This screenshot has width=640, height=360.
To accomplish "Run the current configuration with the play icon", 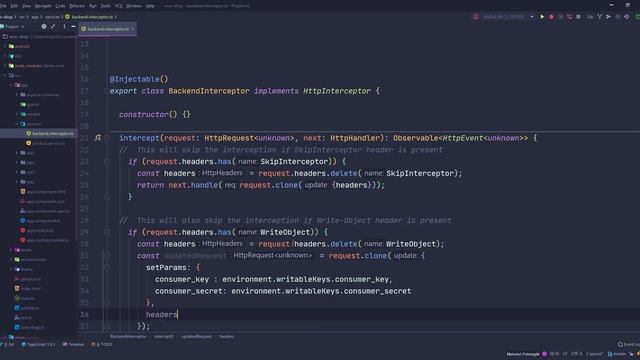I will click(x=542, y=17).
